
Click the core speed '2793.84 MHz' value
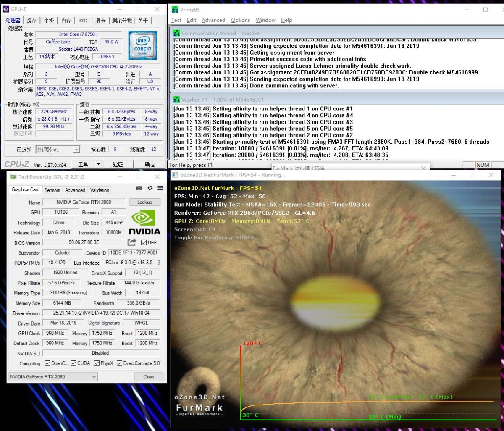(x=54, y=112)
